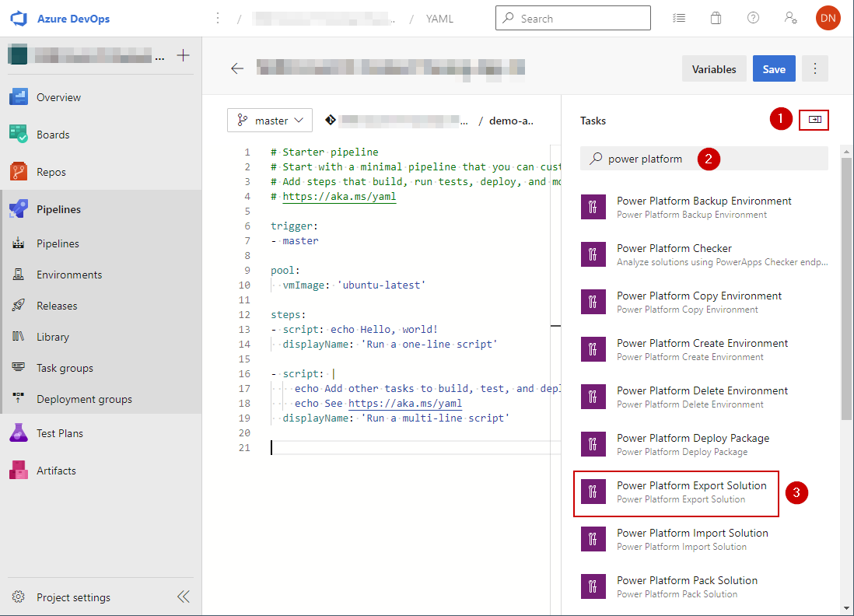Collapse the left sidebar using the chevron
This screenshot has height=616, width=854.
tap(184, 597)
